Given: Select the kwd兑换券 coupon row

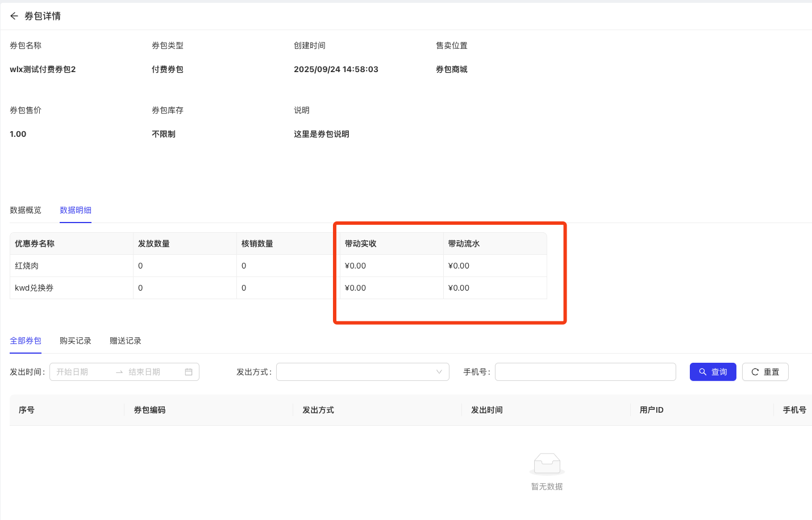Looking at the screenshot, I should (x=34, y=288).
